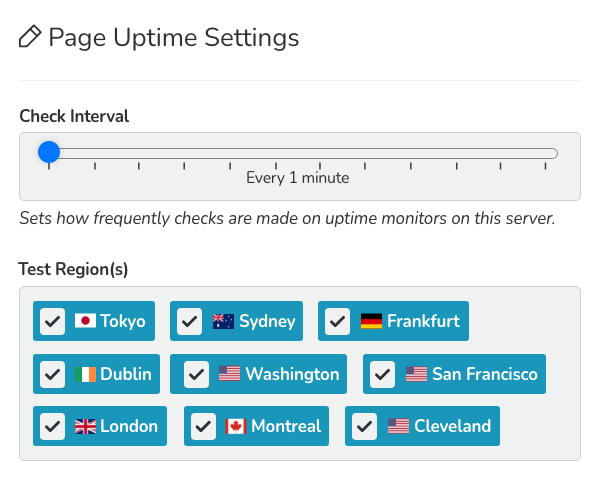The width and height of the screenshot is (600, 481).
Task: Uncheck the Sydney region checkbox
Action: tap(189, 321)
